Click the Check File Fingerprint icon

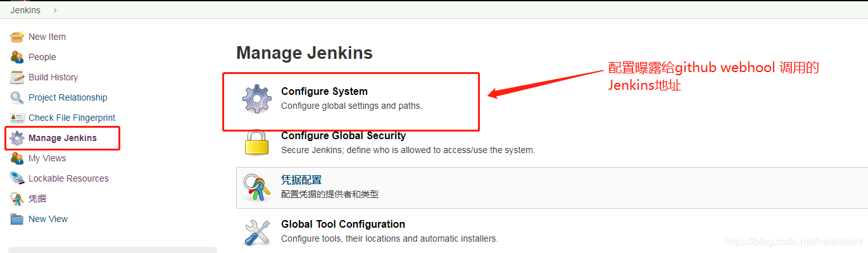pyautogui.click(x=17, y=118)
